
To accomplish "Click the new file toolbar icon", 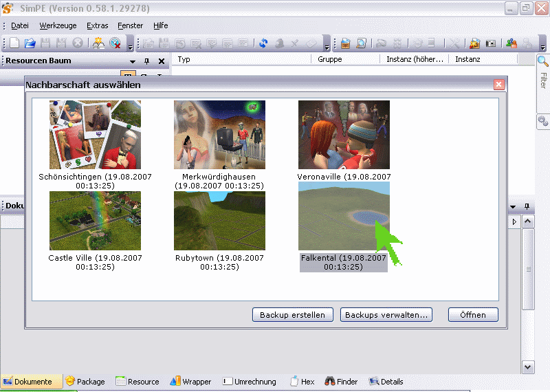I will tap(14, 43).
